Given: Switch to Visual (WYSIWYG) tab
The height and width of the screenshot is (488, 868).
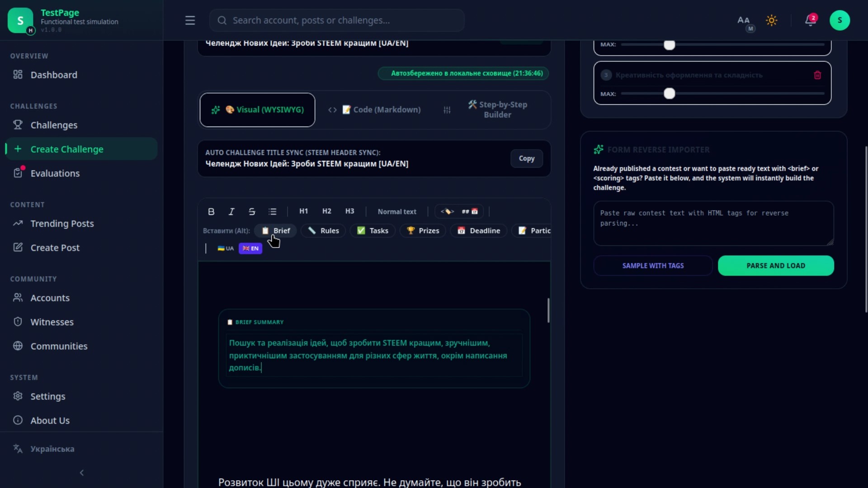Looking at the screenshot, I should pos(257,110).
